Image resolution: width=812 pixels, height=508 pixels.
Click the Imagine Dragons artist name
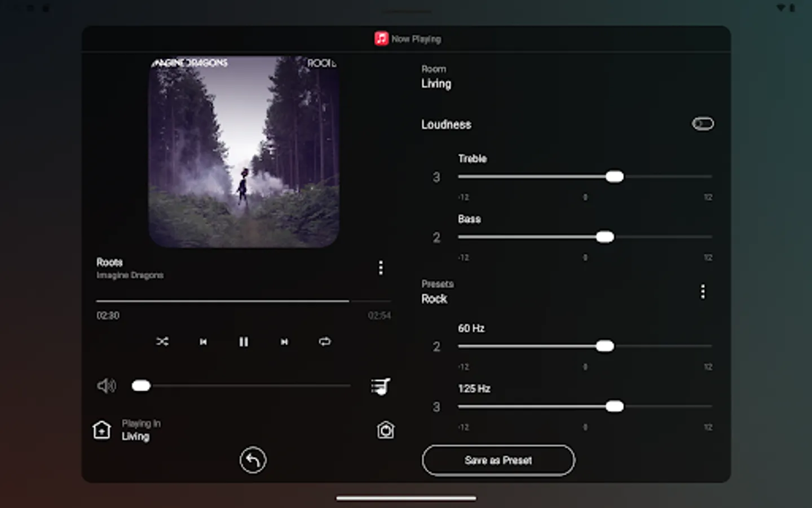[130, 275]
